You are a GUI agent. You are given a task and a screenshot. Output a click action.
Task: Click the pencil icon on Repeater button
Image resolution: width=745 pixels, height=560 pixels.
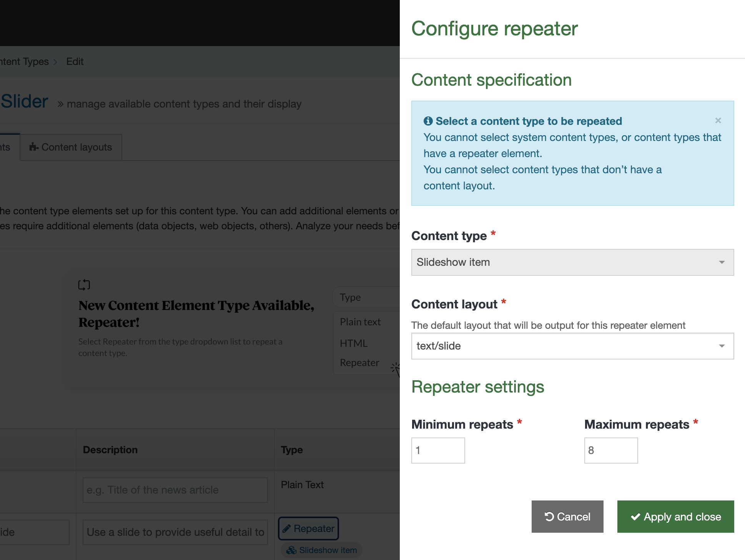(286, 529)
